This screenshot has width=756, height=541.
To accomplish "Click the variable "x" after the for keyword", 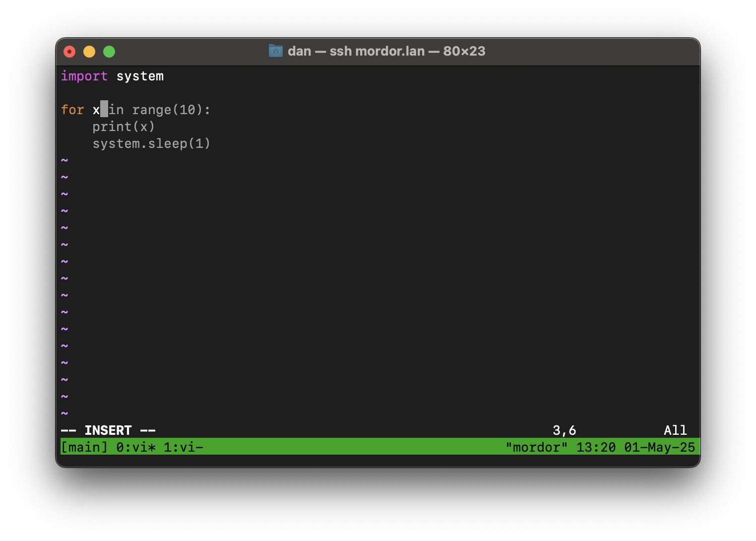I will click(x=96, y=110).
